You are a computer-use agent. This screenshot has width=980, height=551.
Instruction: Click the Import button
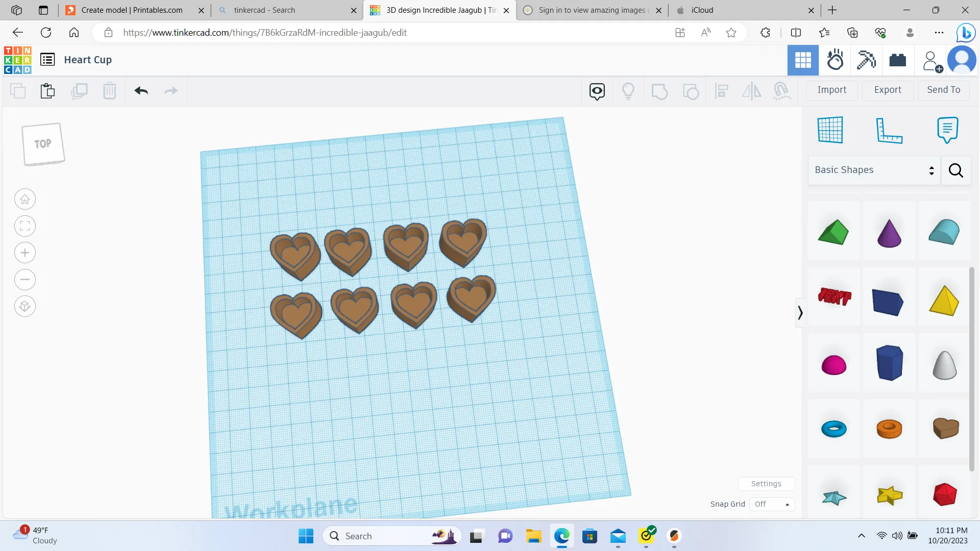831,90
